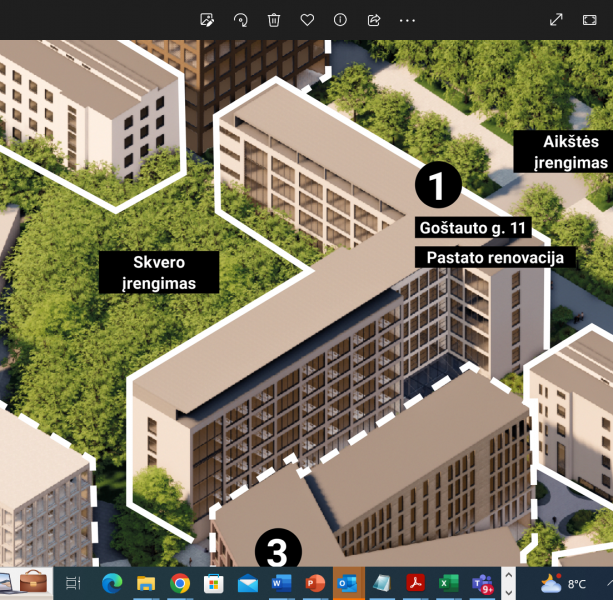Viewport: 613px width, 600px height.
Task: Open Microsoft Store from the taskbar
Action: [x=214, y=584]
